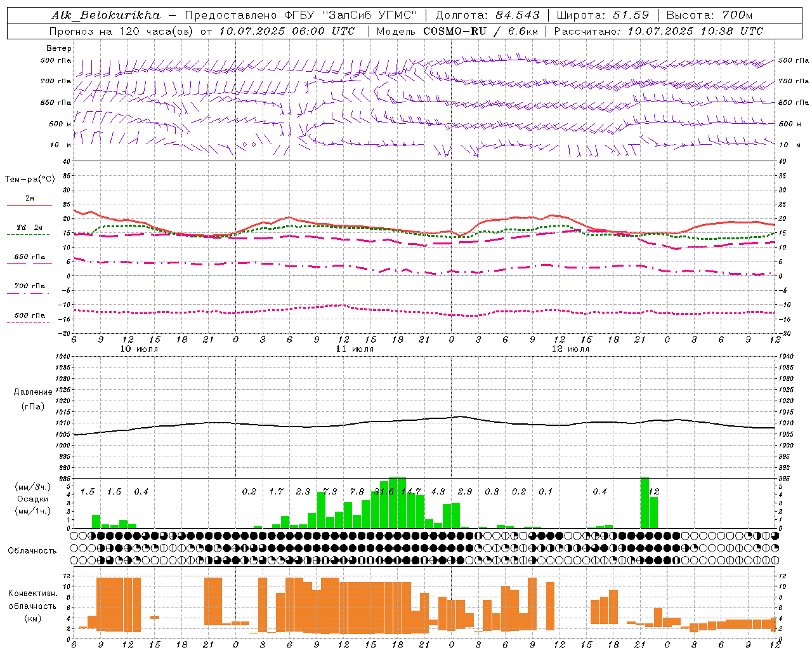Click the precipitation value 31.6

pos(384,492)
